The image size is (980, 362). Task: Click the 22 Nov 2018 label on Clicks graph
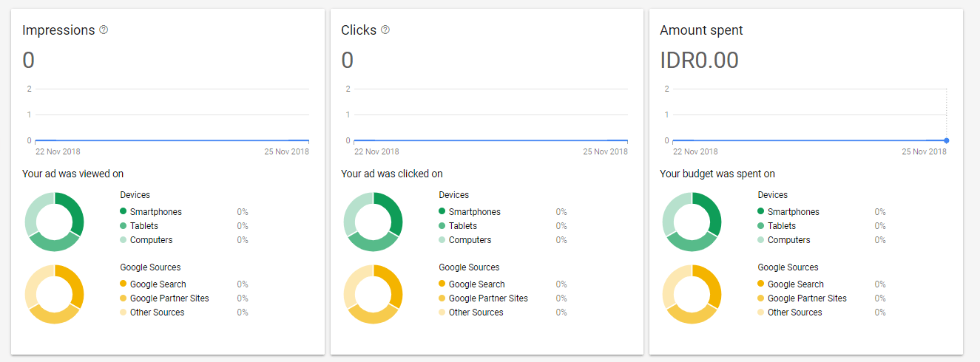pos(376,152)
